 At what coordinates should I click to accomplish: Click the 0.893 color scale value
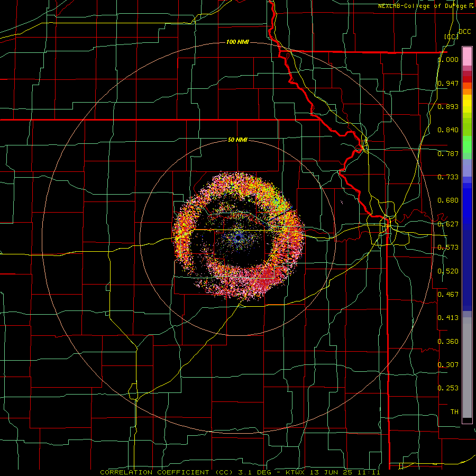448,106
